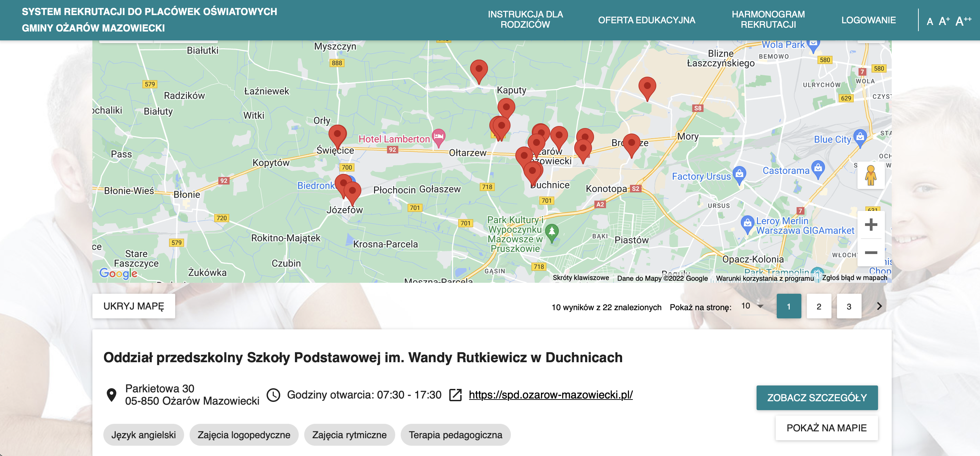The width and height of the screenshot is (980, 456).
Task: Open Instrukcja dla rodziców menu item
Action: [525, 20]
